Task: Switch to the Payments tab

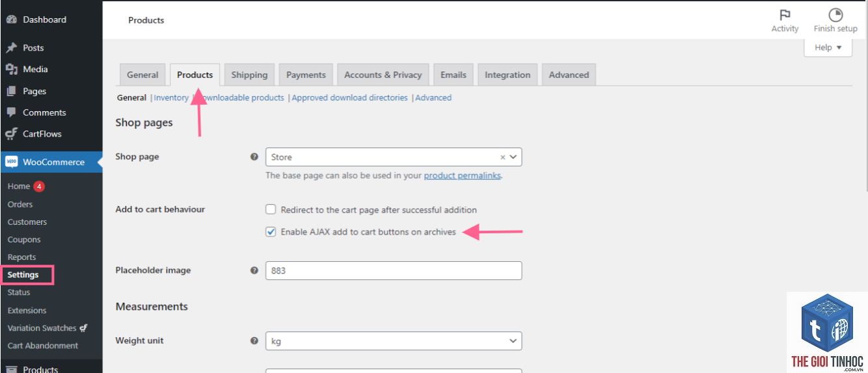Action: coord(306,75)
